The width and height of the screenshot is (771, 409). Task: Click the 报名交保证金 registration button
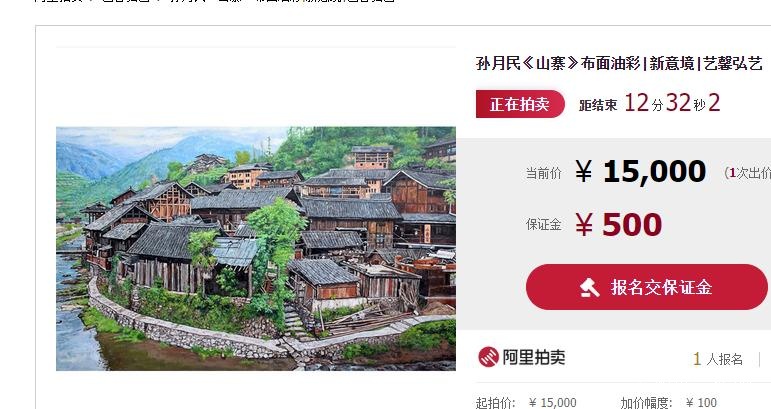[x=646, y=287]
